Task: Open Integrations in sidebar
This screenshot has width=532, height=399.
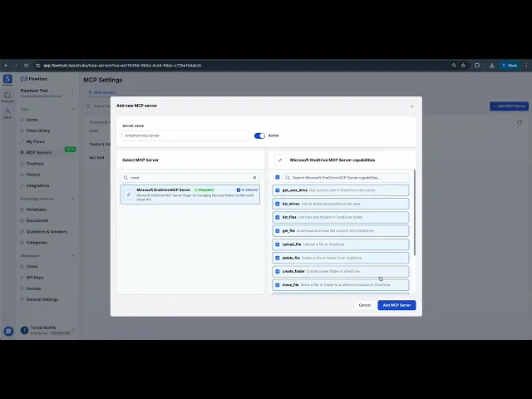Action: click(37, 185)
